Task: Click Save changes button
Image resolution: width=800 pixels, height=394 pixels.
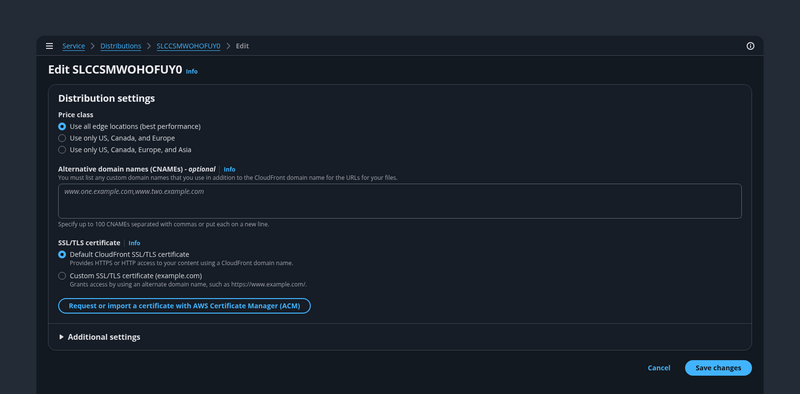Action: [718, 368]
